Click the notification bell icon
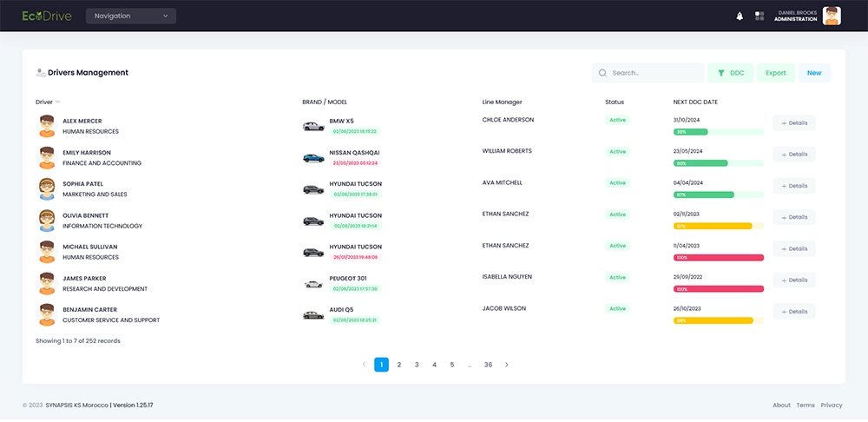Viewport: 868px width, 422px height. [x=740, y=16]
